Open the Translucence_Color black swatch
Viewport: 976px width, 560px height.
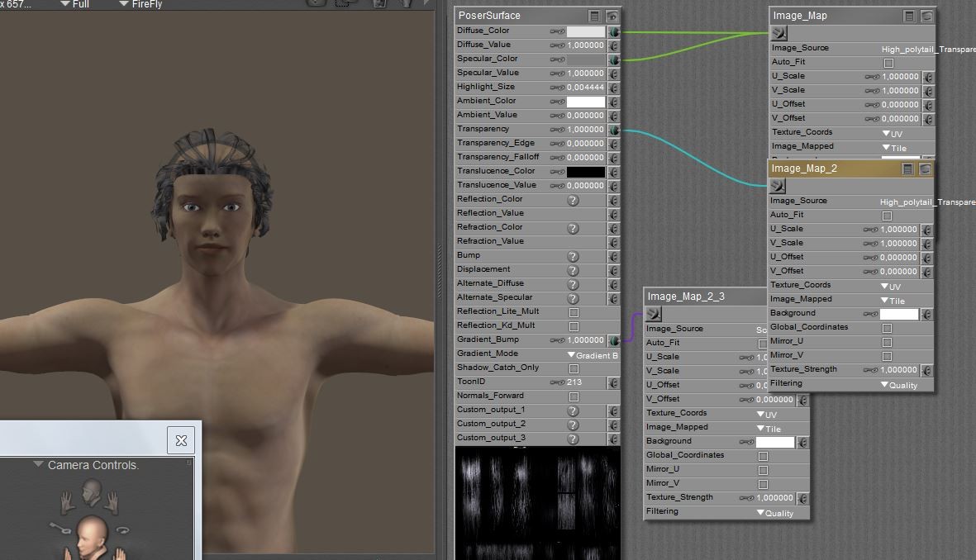point(585,172)
